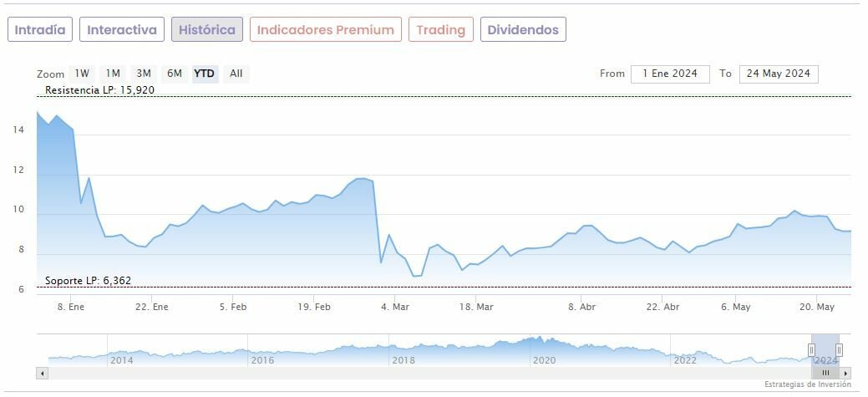
Task: Choose the 3M zoom option
Action: pyautogui.click(x=144, y=74)
